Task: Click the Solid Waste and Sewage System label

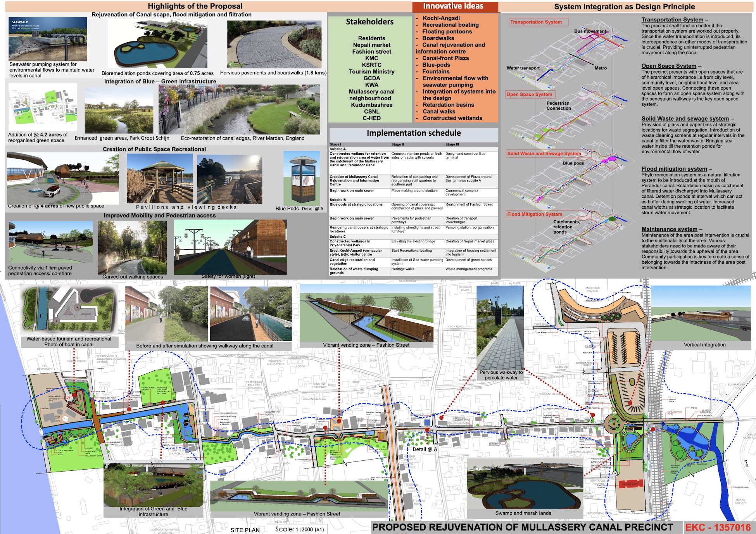Action: click(544, 154)
